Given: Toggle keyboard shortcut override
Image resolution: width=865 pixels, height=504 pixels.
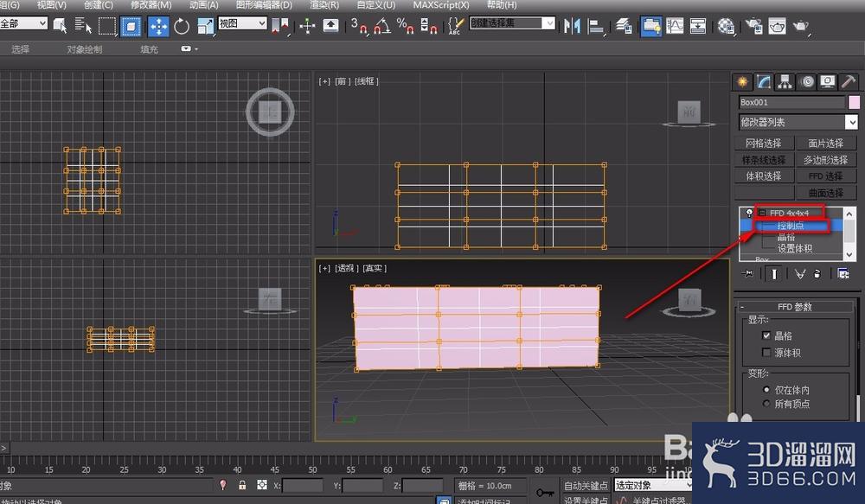Looking at the screenshot, I should coord(330,25).
